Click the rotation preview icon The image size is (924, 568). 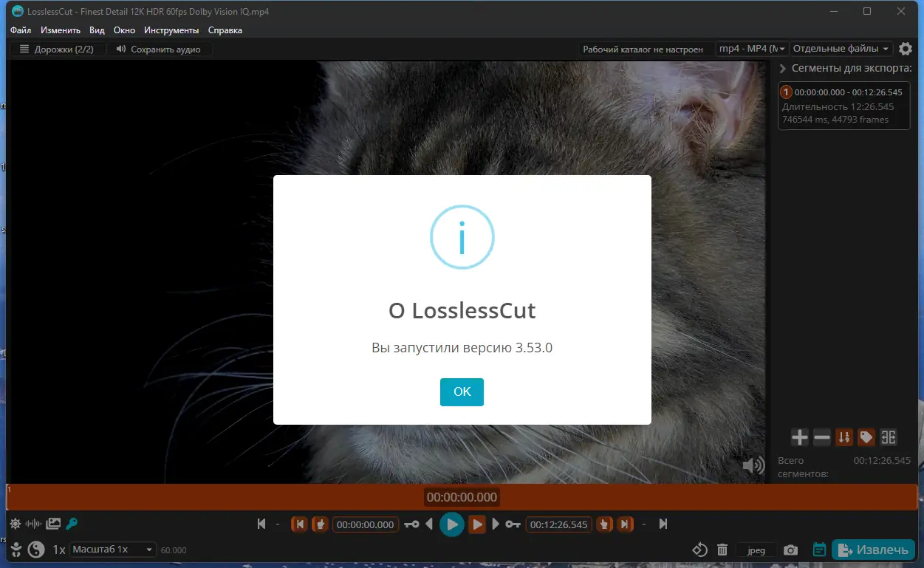pyautogui.click(x=699, y=550)
